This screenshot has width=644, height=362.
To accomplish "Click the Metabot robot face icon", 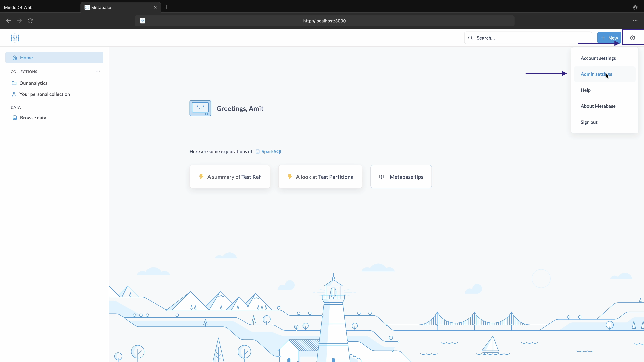I will tap(200, 108).
